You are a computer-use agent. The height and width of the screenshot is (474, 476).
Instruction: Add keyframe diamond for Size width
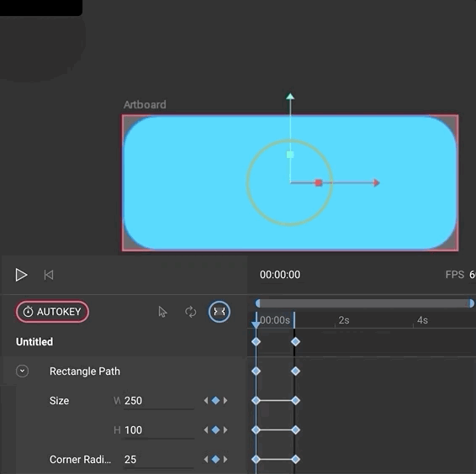point(215,400)
